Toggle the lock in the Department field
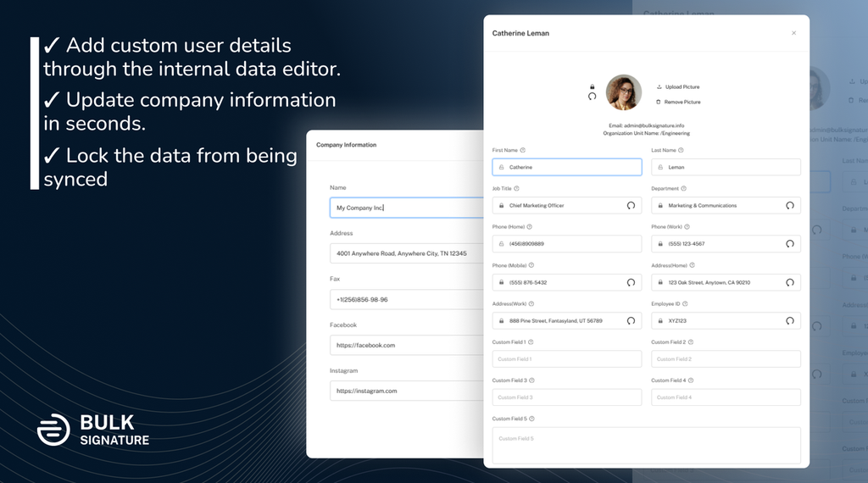The width and height of the screenshot is (868, 483). pyautogui.click(x=660, y=205)
